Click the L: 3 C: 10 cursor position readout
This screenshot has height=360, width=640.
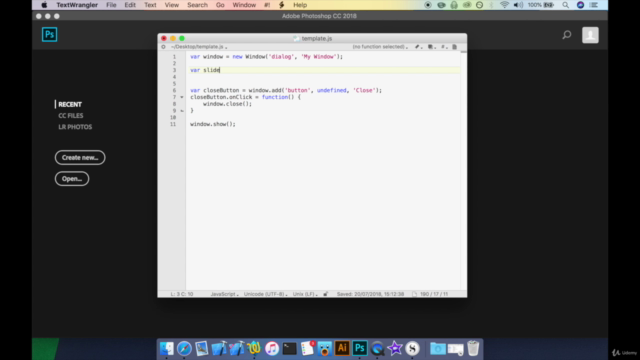[182, 294]
